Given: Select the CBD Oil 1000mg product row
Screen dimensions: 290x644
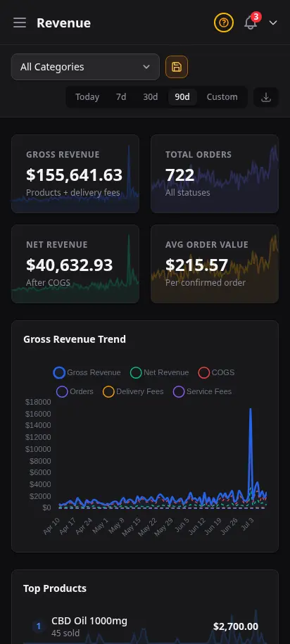Looking at the screenshot, I should click(x=145, y=626).
